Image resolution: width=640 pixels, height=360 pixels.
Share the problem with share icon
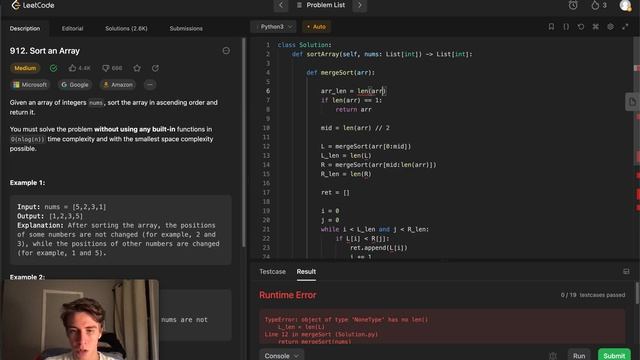click(x=156, y=68)
